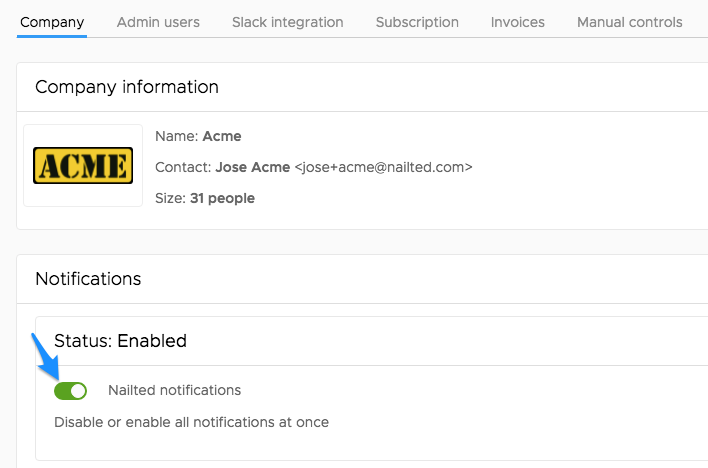Click the jose+acme@nailted.com email address
708x468 pixels.
click(383, 167)
